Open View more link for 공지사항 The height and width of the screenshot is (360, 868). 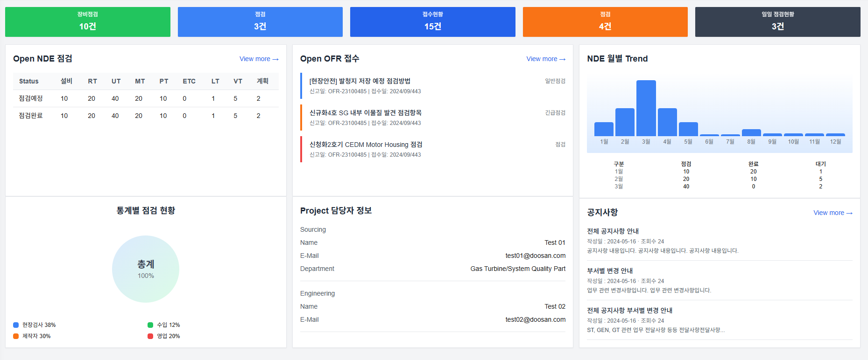[x=833, y=213]
